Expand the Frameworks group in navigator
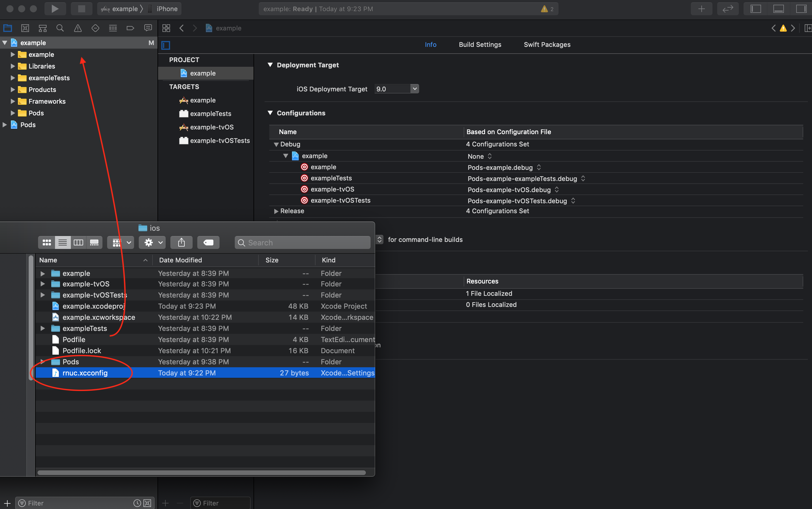812x509 pixels. point(13,101)
